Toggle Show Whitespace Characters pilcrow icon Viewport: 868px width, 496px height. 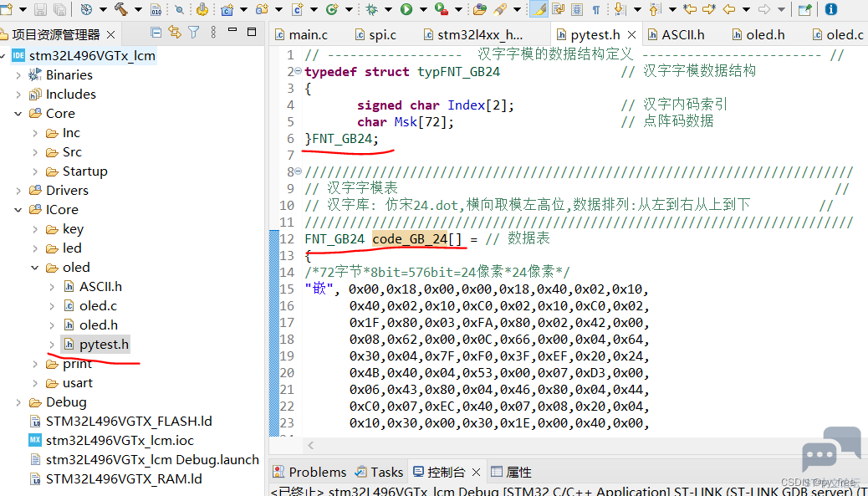(x=595, y=9)
